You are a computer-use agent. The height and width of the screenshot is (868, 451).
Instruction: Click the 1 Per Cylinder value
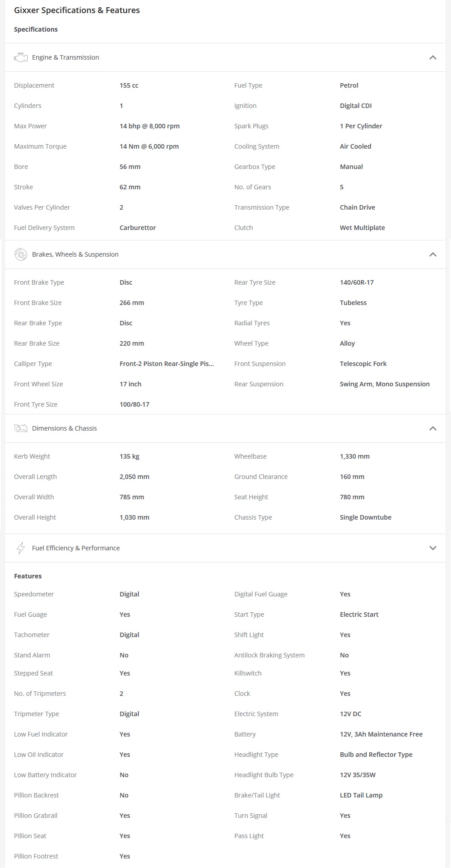tap(361, 126)
